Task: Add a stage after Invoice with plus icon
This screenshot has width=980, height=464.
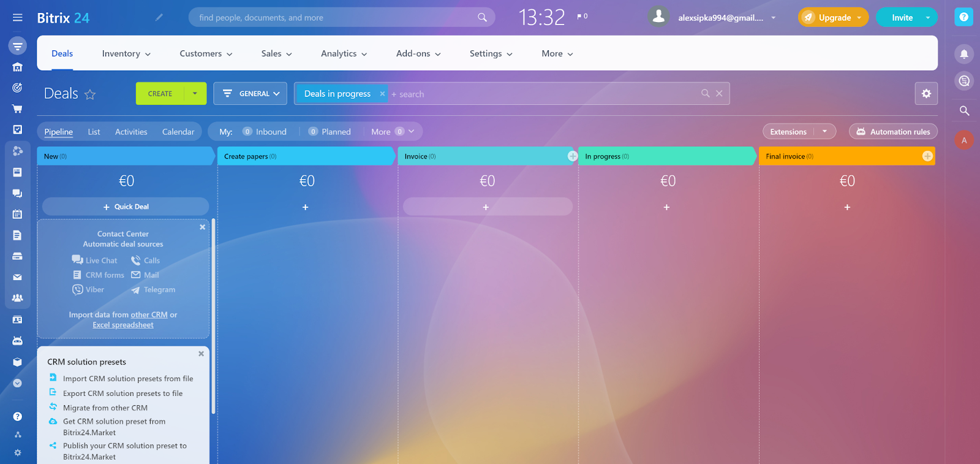Action: click(x=573, y=156)
